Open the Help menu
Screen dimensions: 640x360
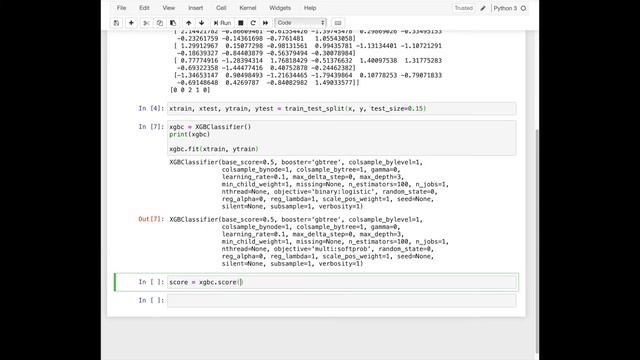coord(310,8)
